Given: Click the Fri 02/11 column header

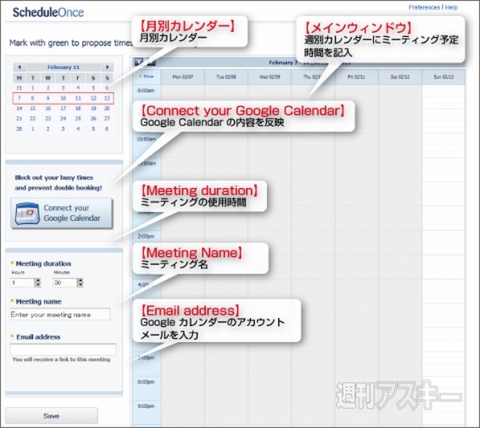Looking at the screenshot, I should (x=356, y=77).
